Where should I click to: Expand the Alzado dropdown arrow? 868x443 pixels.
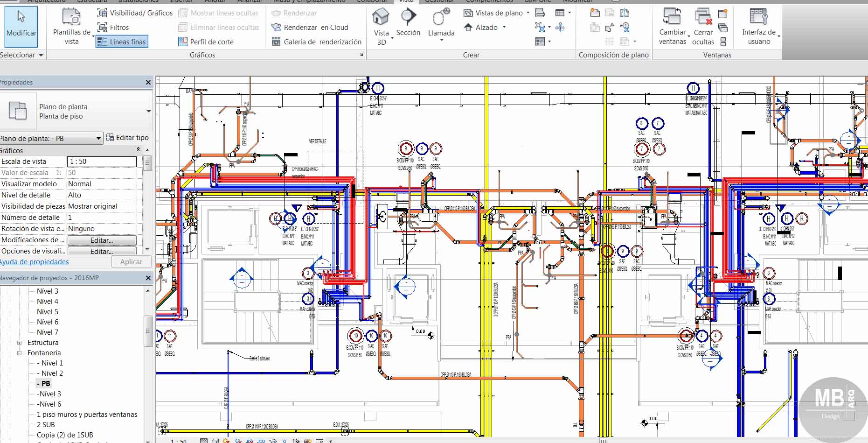(504, 28)
